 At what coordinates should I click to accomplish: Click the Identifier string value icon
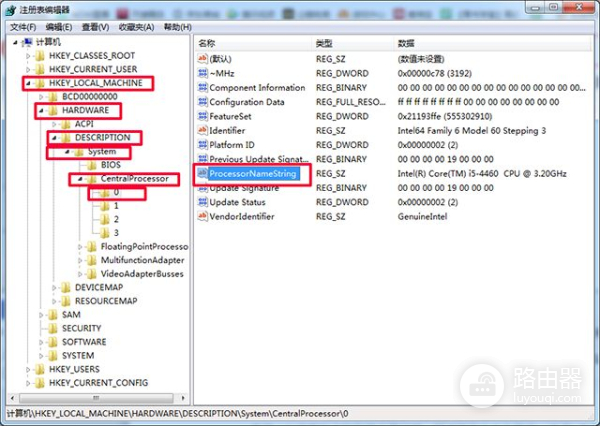coord(202,130)
